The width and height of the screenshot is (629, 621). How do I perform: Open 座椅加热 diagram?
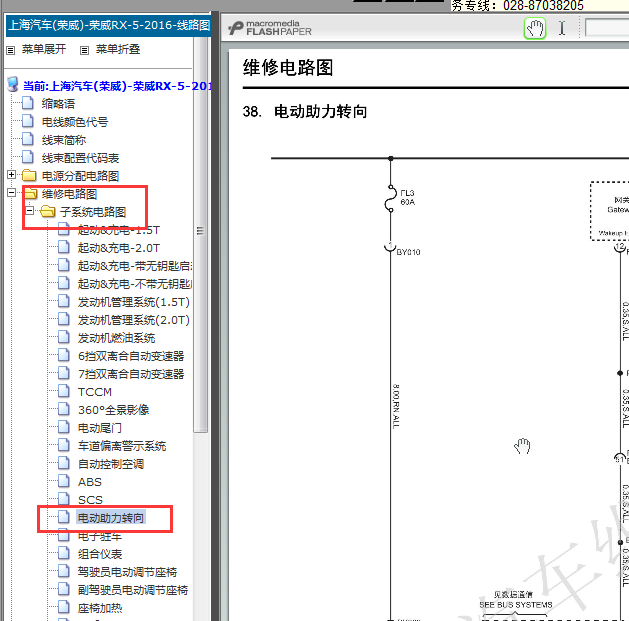click(x=100, y=608)
